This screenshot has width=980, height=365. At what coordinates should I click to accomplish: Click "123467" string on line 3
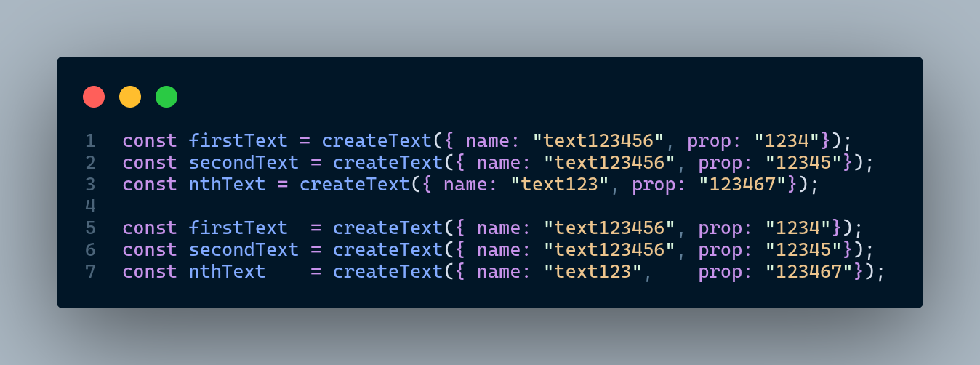742,184
